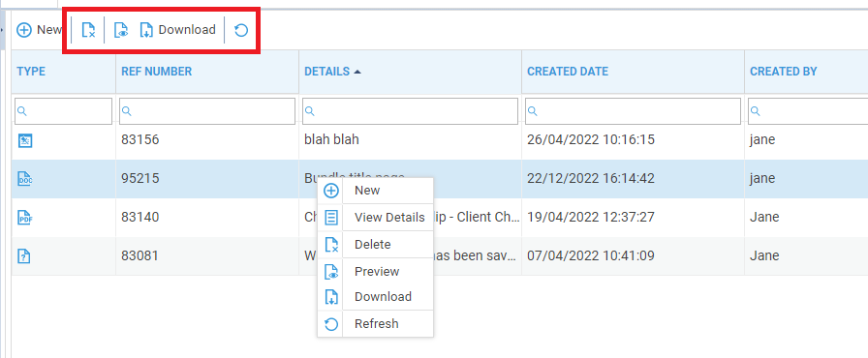Choose New from the context menu
This screenshot has width=868, height=358.
375,191
